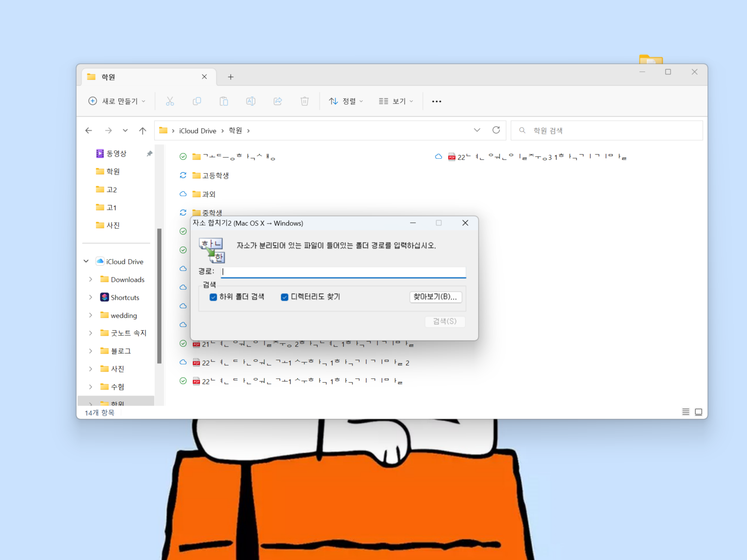
Task: Click the Rename icon in toolbar
Action: [x=251, y=101]
